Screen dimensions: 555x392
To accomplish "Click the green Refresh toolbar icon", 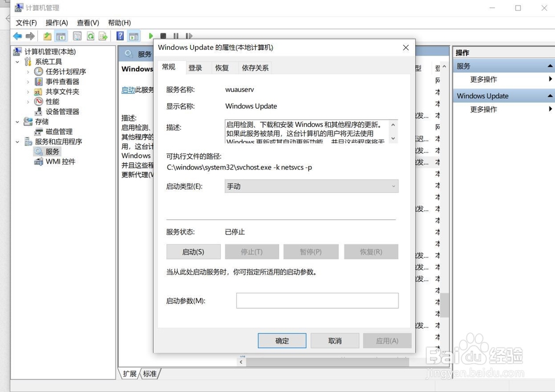I will pos(90,36).
